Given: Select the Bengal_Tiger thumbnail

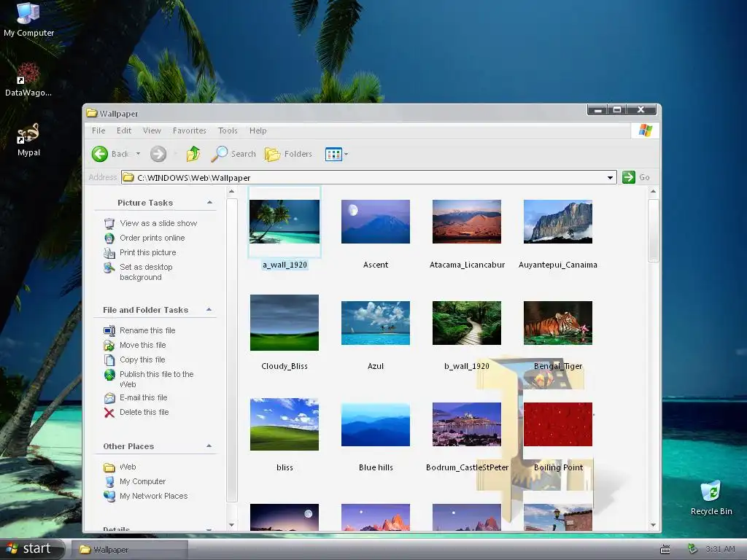Looking at the screenshot, I should pos(558,323).
